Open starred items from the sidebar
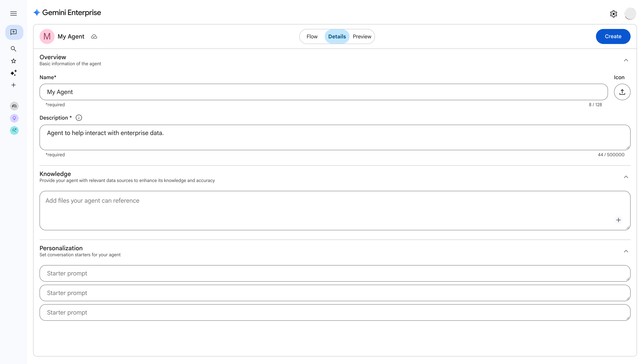The width and height of the screenshot is (643, 364). click(x=14, y=61)
